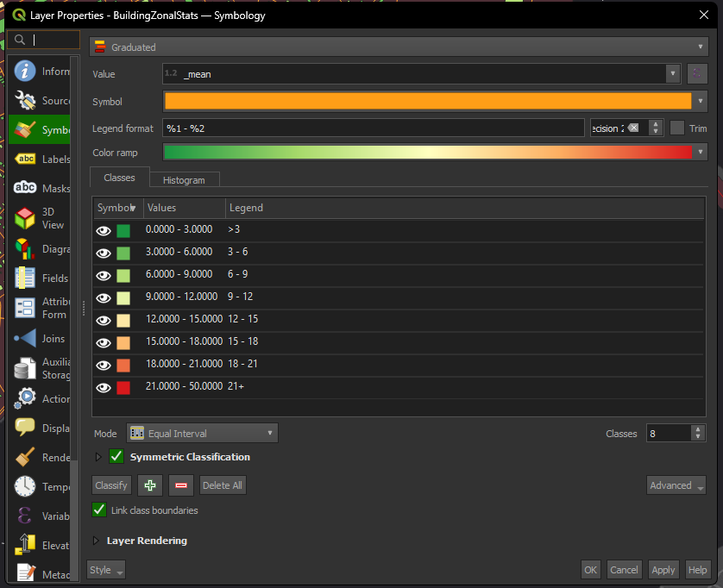Open the Mode Equal Interval dropdown
The height and width of the screenshot is (588, 723).
point(202,434)
